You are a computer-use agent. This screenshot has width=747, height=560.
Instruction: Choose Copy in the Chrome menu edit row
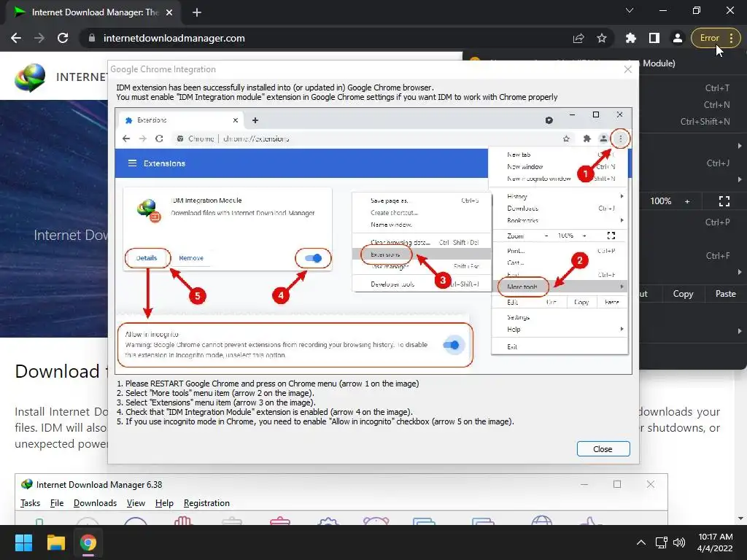coord(683,294)
